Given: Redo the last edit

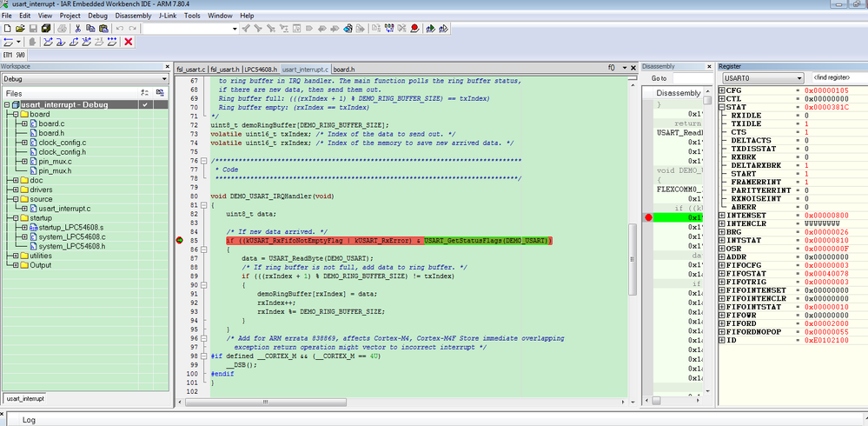Looking at the screenshot, I should point(132,28).
